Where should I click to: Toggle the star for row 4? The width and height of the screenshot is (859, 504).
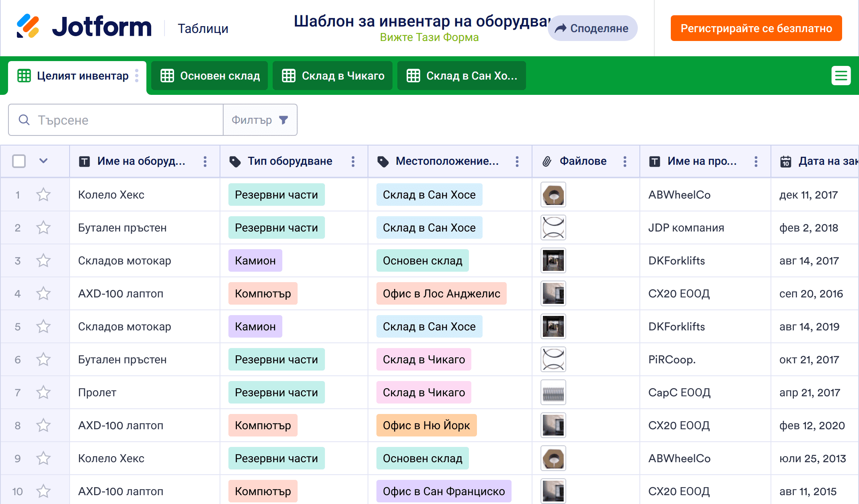click(x=43, y=294)
